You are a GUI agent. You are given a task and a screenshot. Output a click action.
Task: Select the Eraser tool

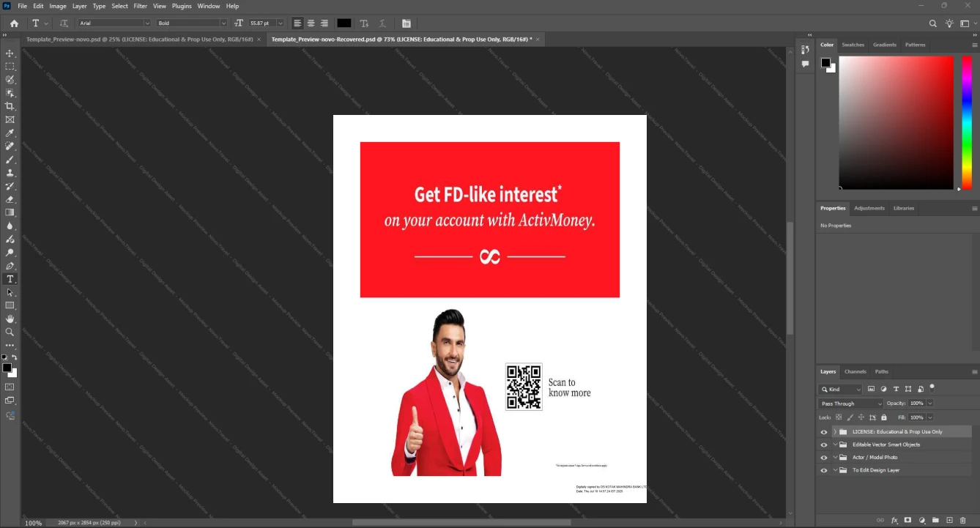(10, 199)
